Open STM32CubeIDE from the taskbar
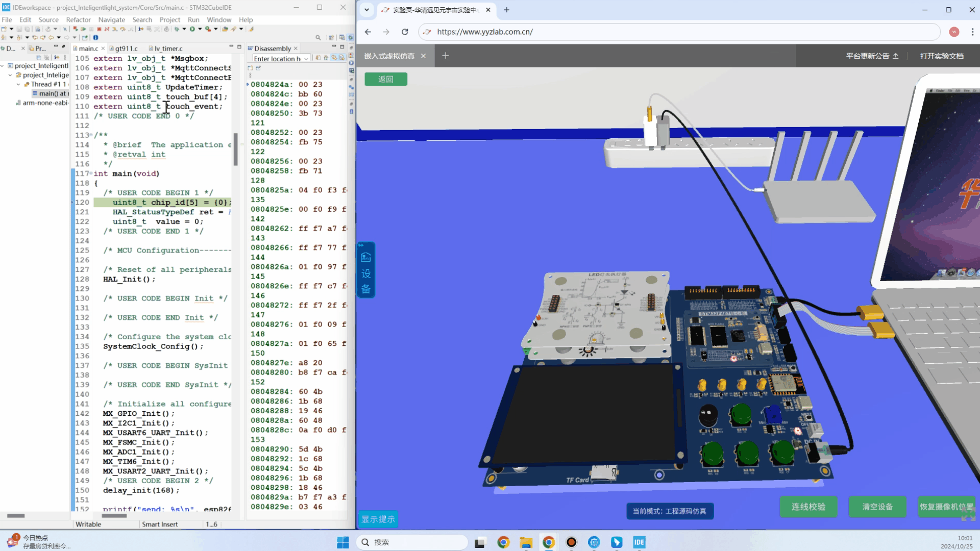Screen dimensions: 980x551 639,542
